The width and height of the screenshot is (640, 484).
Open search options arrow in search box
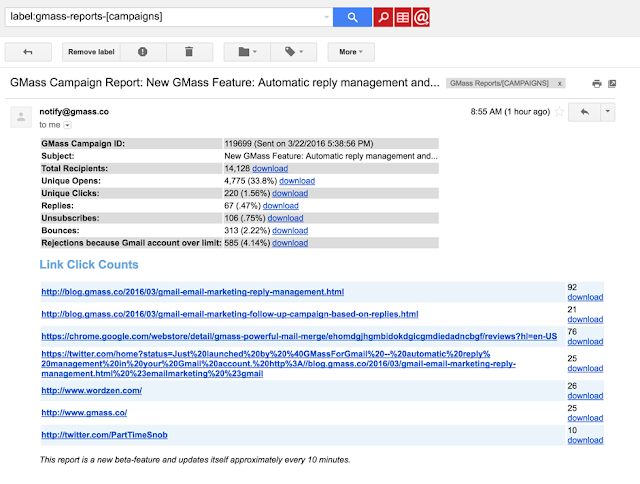[326, 17]
